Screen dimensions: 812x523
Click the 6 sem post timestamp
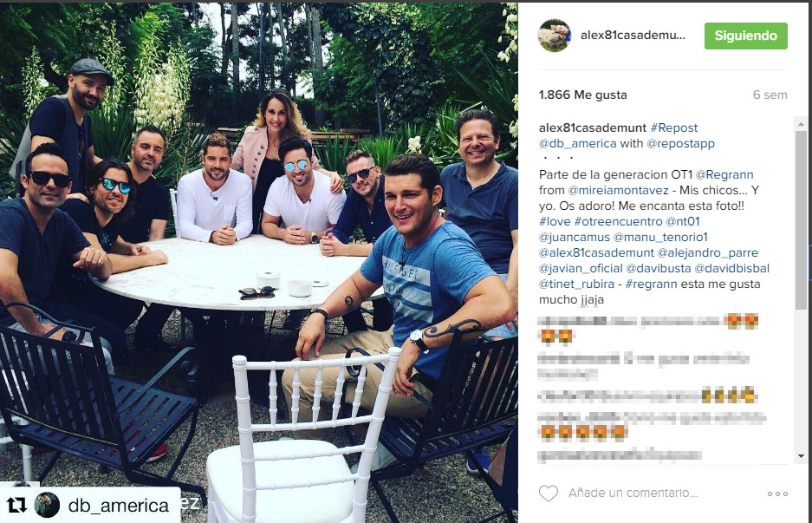tap(770, 95)
